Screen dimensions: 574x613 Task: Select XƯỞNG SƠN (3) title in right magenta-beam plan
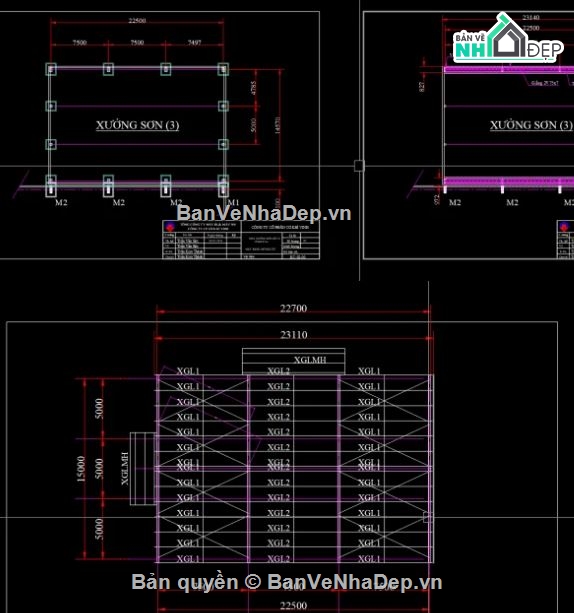coord(531,125)
